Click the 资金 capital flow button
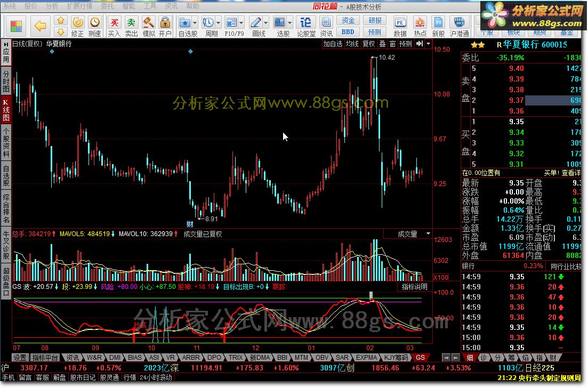This screenshot has height=388, width=588. [348, 20]
